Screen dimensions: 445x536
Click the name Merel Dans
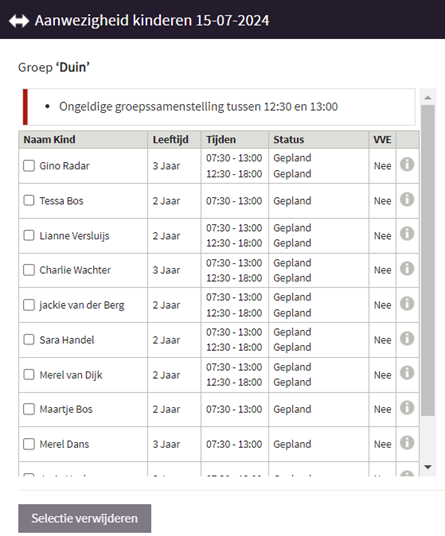coord(64,444)
